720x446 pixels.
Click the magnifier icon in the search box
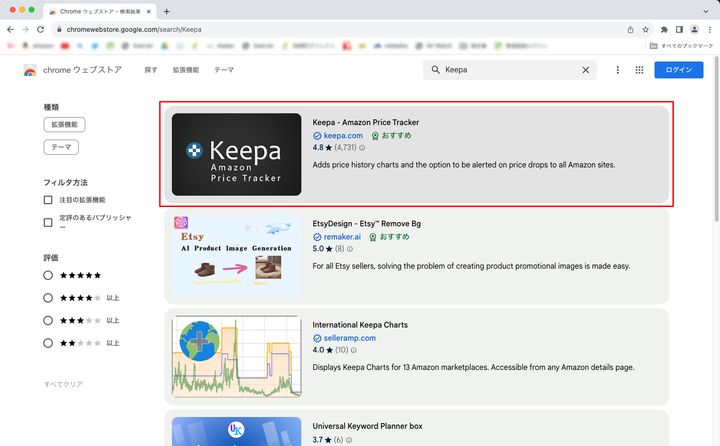pos(434,70)
